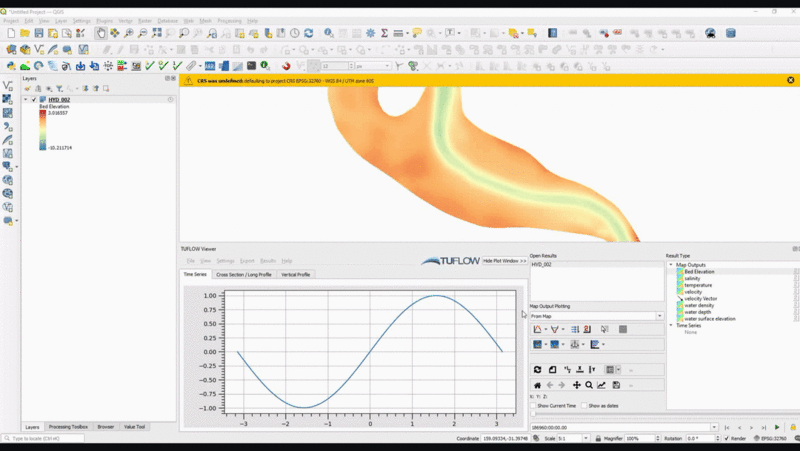Enable the Show Current Time checkbox
This screenshot has height=451, width=800.
(533, 406)
